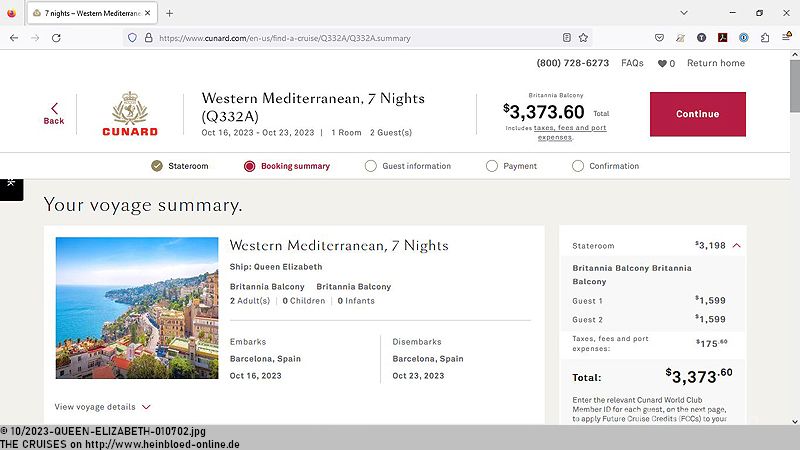Expand View voyage details

coord(103,407)
